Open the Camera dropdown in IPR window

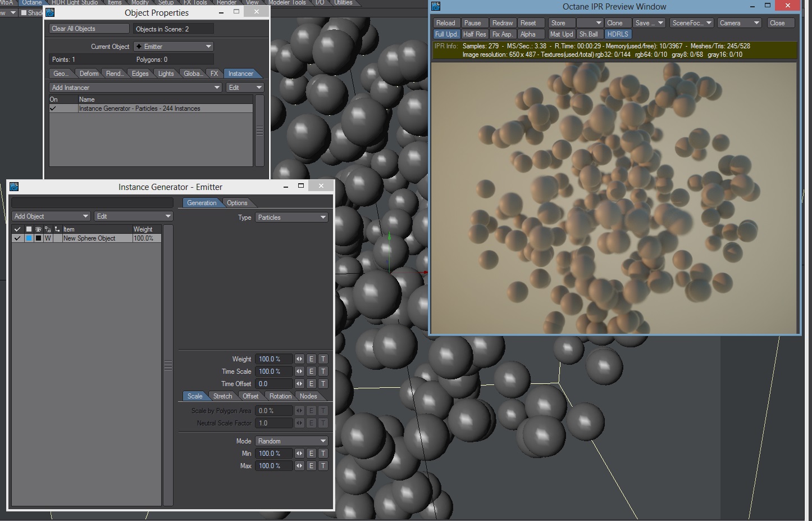[740, 23]
